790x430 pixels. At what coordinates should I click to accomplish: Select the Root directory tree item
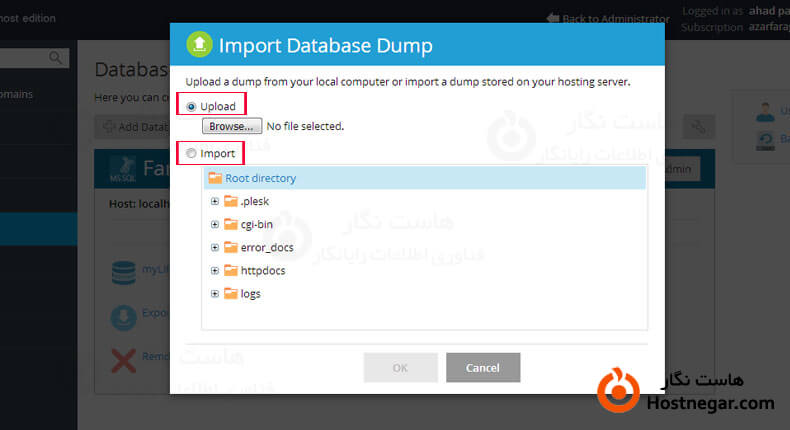click(260, 178)
